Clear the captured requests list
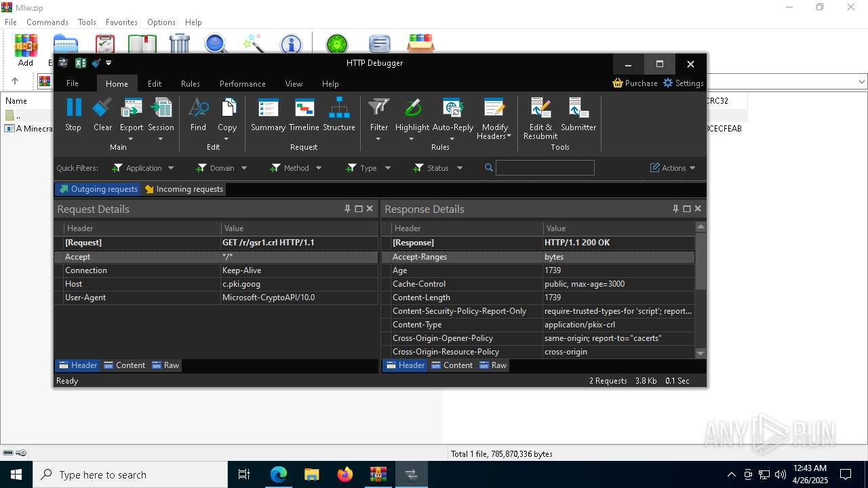Viewport: 868px width, 488px height. (102, 108)
